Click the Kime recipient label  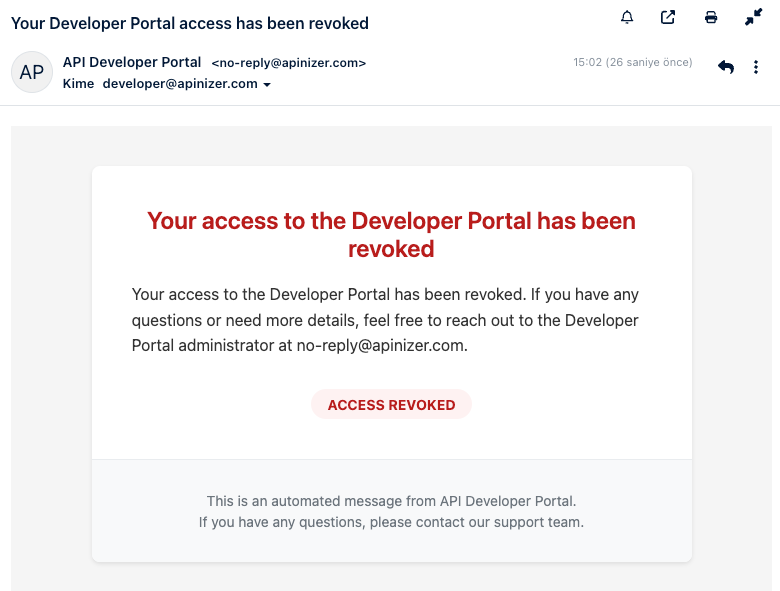78,84
